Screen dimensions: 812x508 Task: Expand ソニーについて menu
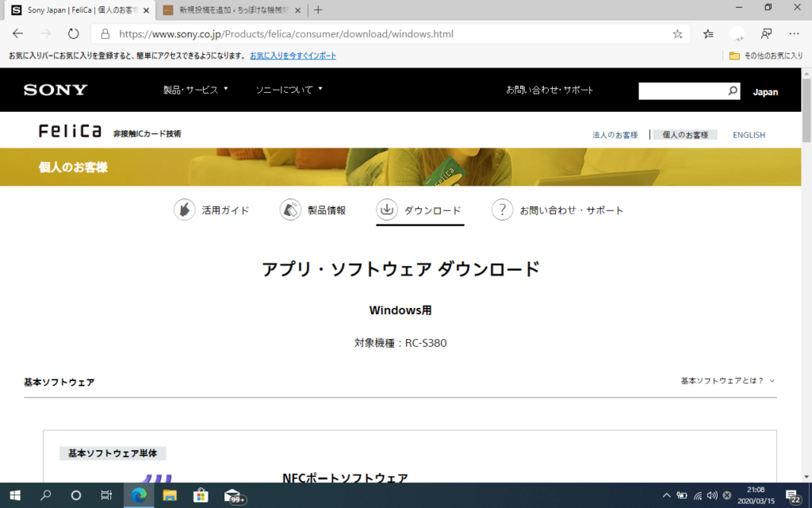[289, 90]
